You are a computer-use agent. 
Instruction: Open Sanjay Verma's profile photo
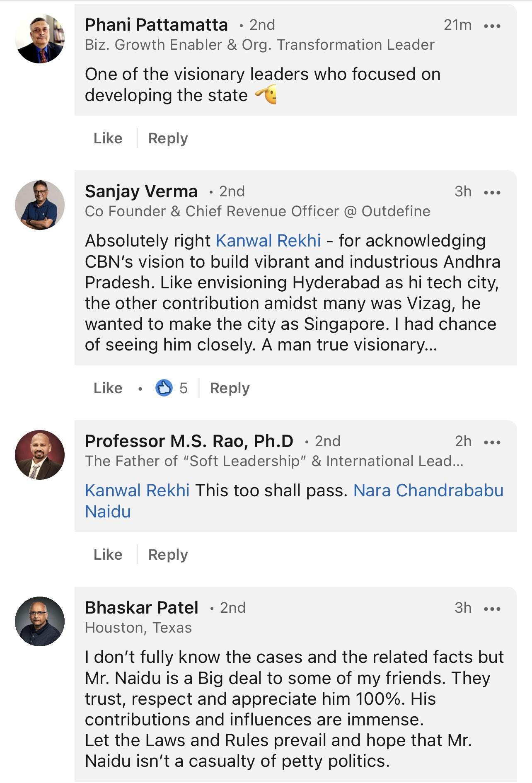(40, 205)
